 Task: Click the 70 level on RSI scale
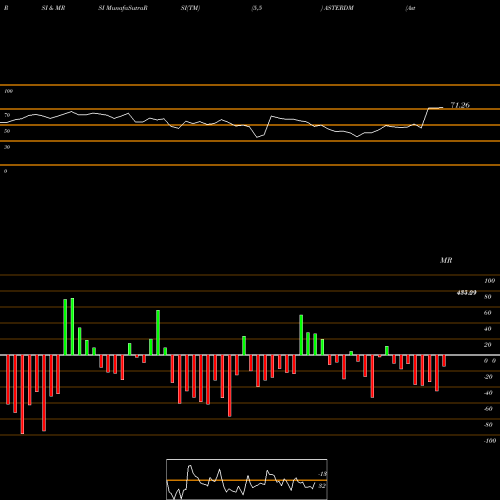coord(7,115)
